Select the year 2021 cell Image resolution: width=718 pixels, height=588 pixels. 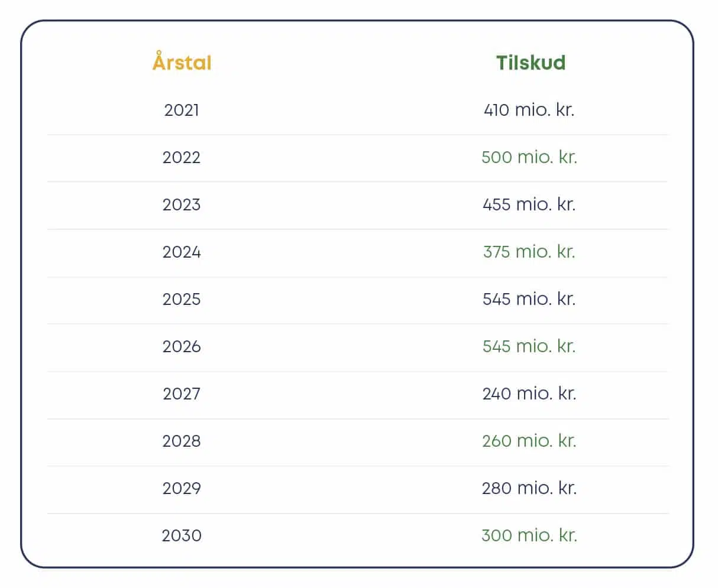pyautogui.click(x=182, y=110)
